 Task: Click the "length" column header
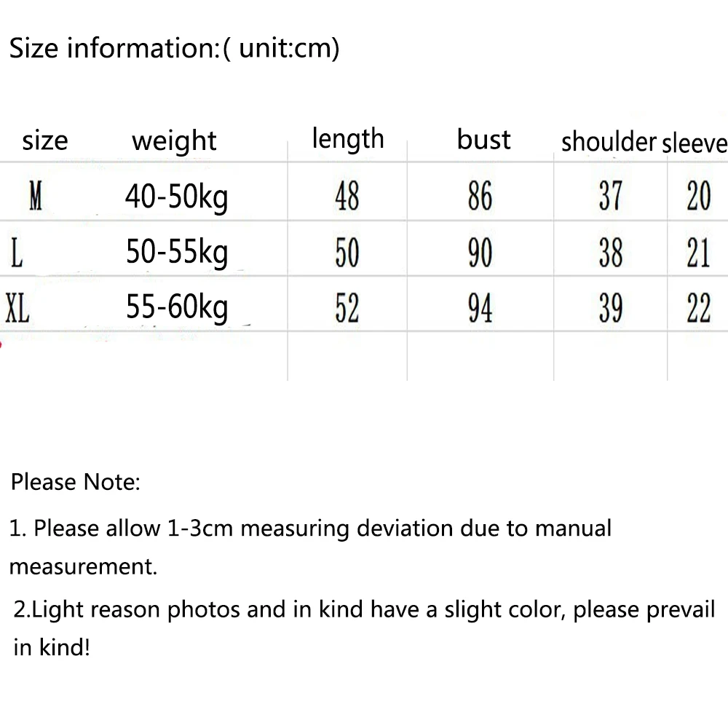click(x=347, y=138)
